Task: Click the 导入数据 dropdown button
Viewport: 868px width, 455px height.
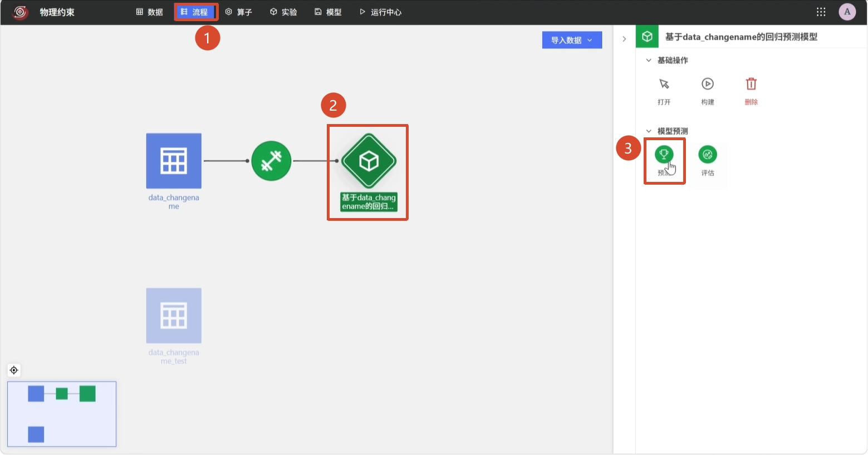Action: [x=572, y=40]
